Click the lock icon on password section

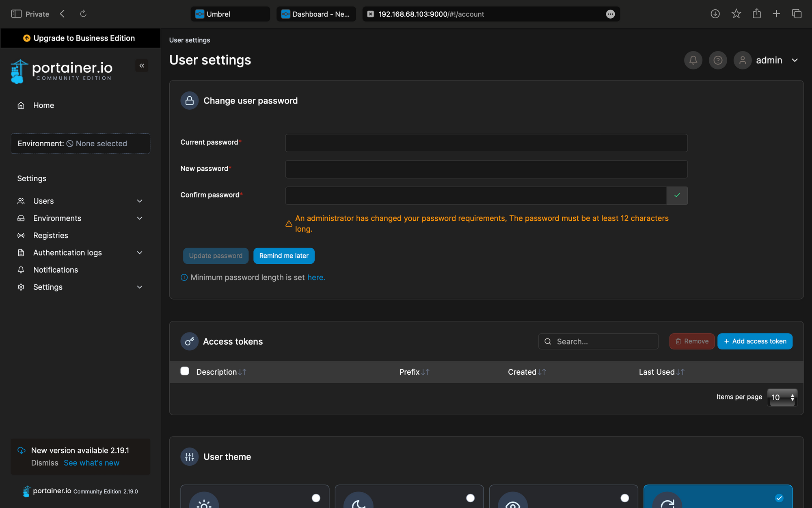point(189,101)
